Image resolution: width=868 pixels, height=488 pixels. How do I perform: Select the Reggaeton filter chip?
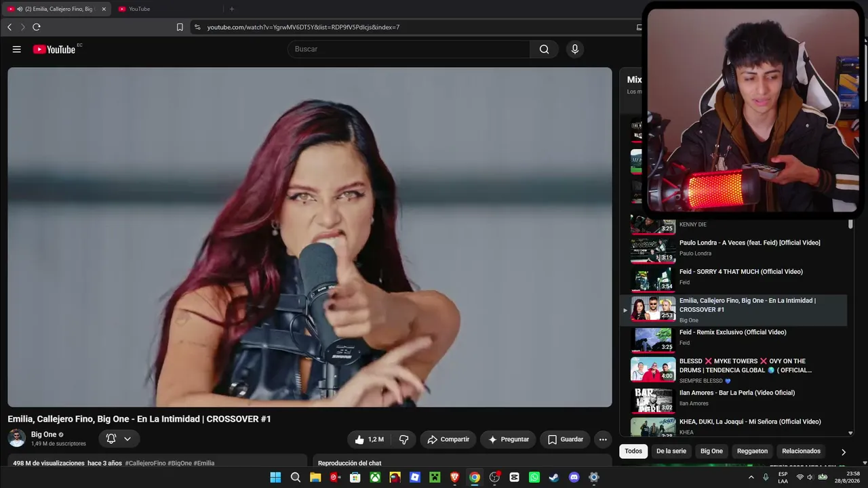tap(753, 451)
